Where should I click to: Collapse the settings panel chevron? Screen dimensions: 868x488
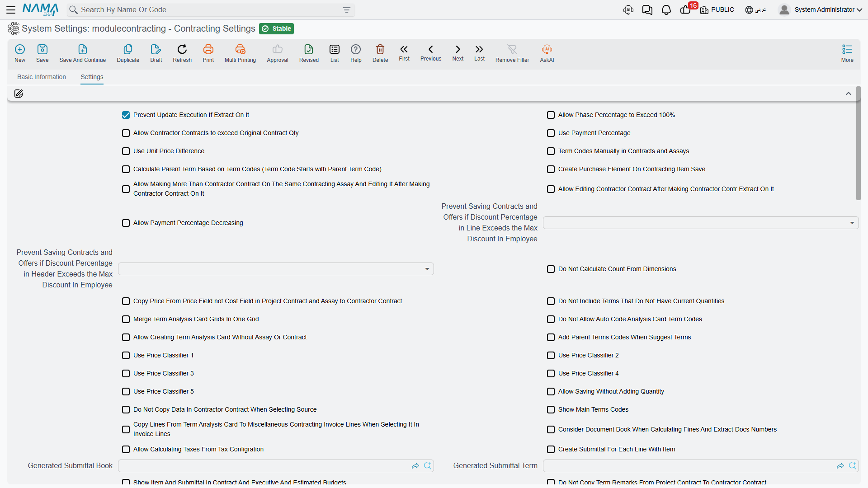coord(849,94)
